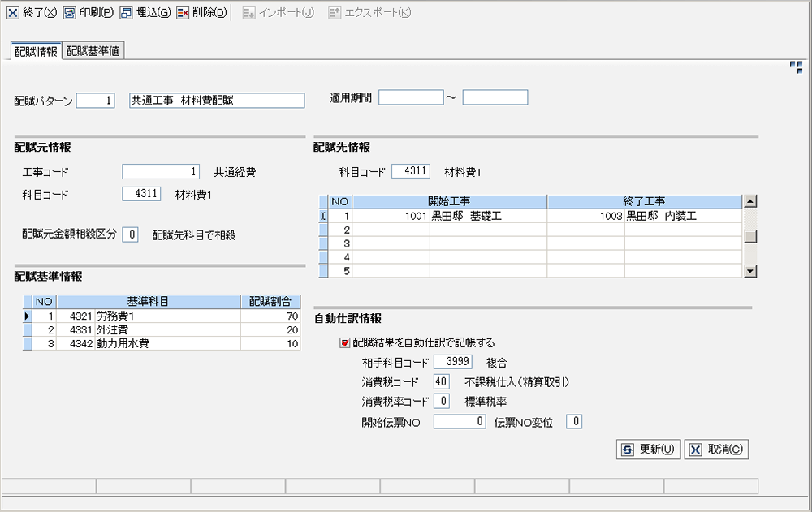
Task: Select the 配賦情報 tab
Action: point(36,51)
